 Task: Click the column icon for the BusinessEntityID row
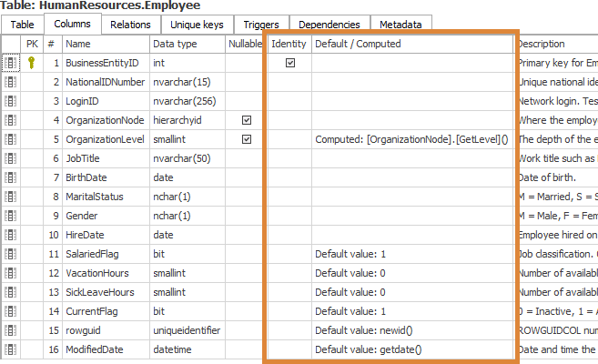pos(11,63)
